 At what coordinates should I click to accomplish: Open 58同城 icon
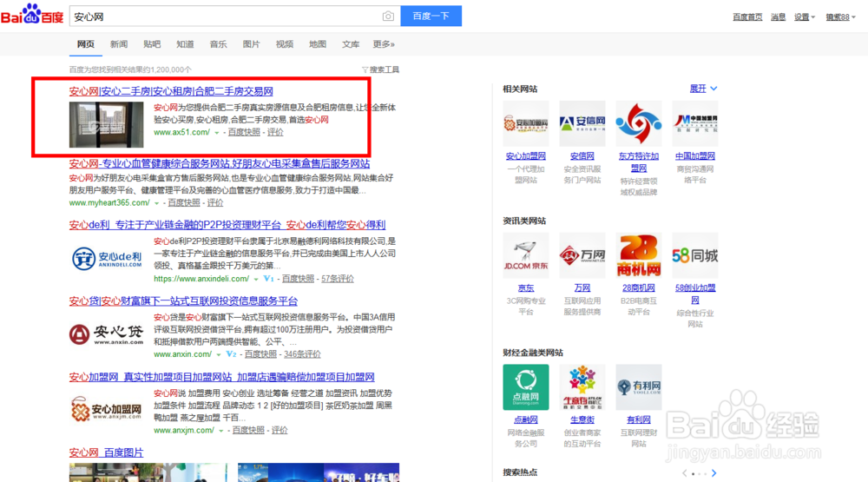(x=695, y=255)
